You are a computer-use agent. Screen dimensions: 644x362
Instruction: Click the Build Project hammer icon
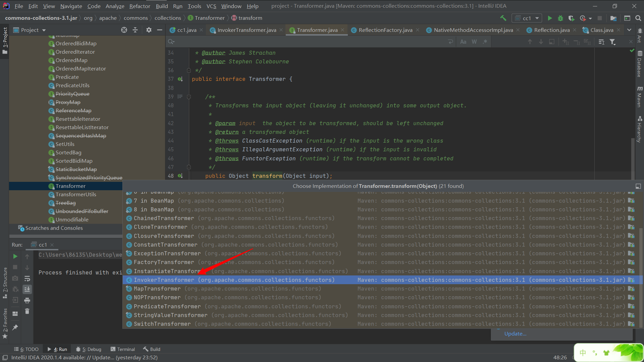click(503, 18)
